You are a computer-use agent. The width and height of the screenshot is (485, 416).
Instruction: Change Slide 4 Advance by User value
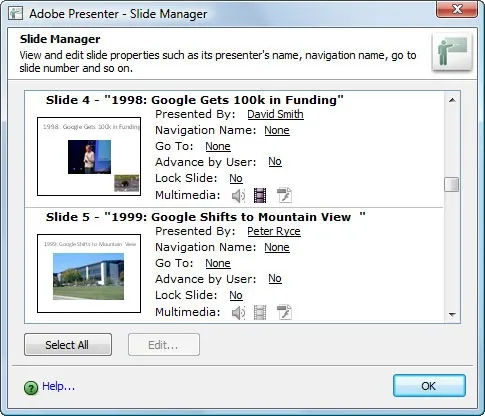point(275,161)
